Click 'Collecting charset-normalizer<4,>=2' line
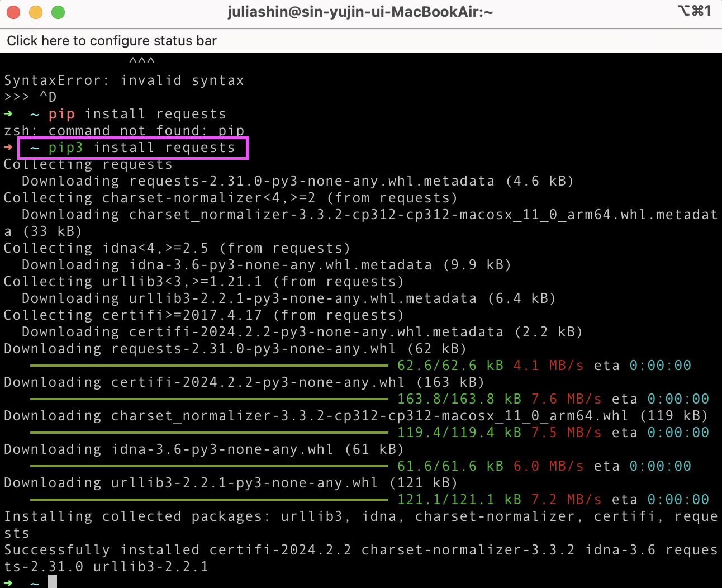 pos(231,198)
